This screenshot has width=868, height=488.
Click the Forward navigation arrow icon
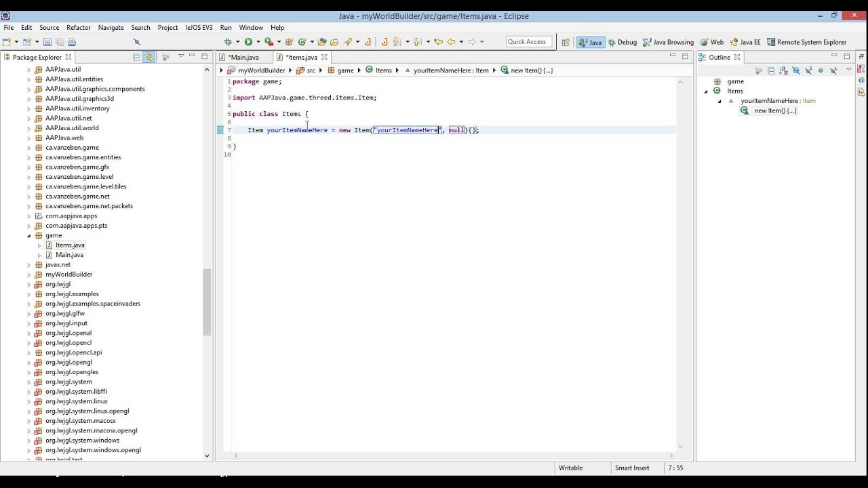[472, 41]
